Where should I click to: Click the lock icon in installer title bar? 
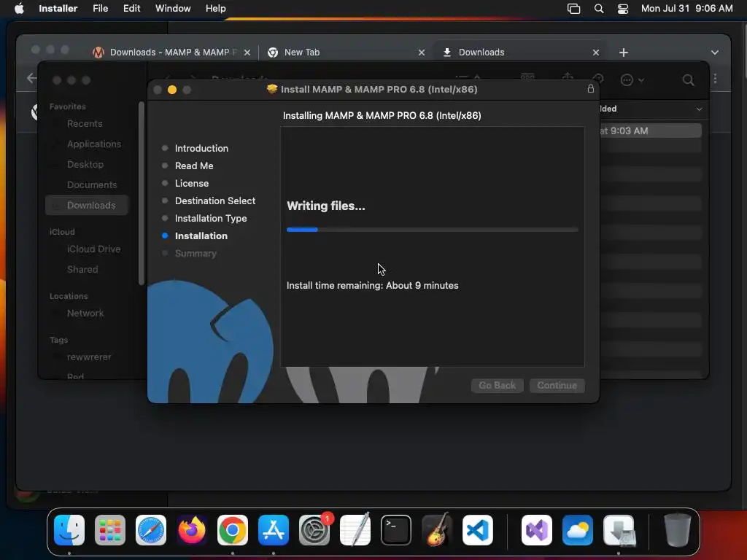pos(591,88)
